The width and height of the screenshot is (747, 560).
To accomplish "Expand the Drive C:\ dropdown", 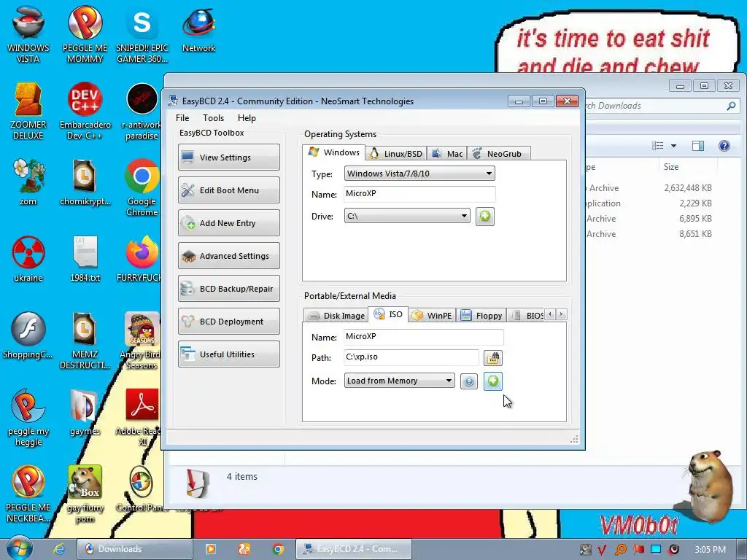I will pos(407,216).
